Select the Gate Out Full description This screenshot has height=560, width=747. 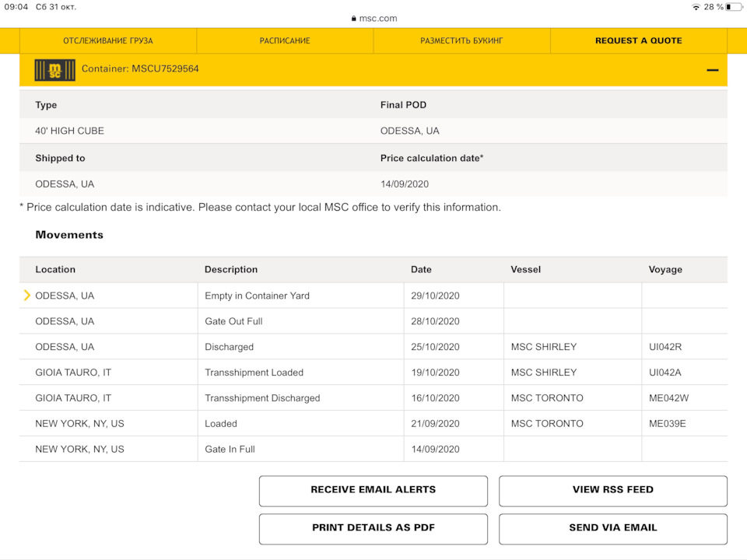pos(233,321)
